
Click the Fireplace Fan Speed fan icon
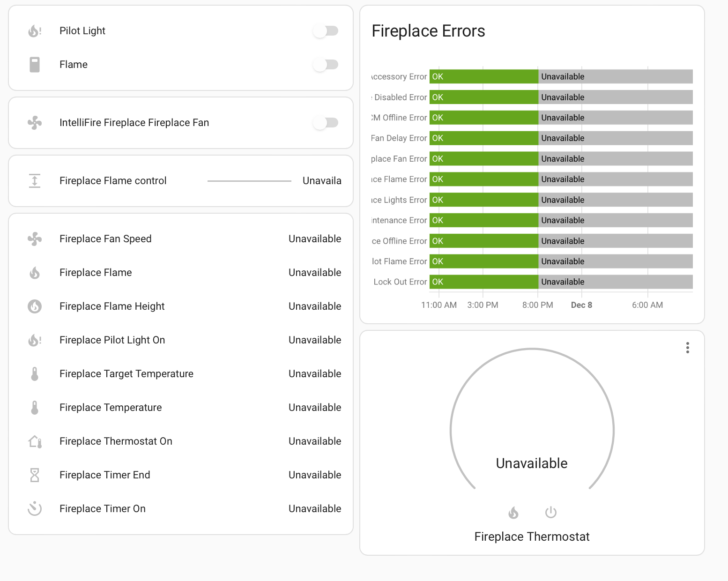pyautogui.click(x=35, y=239)
